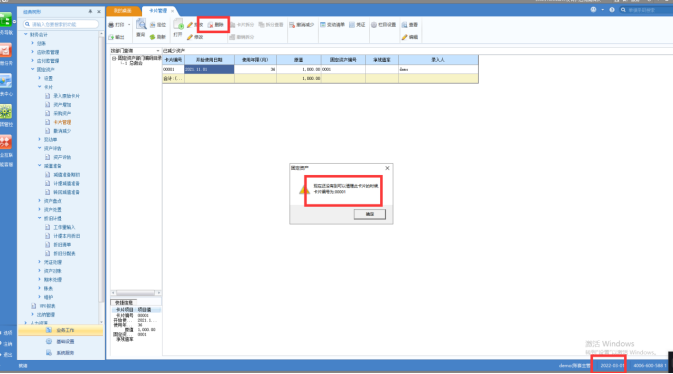Viewport: 673px width, 374px height.
Task: Click the 注销 logout link at bottom left
Action: (x=8, y=344)
